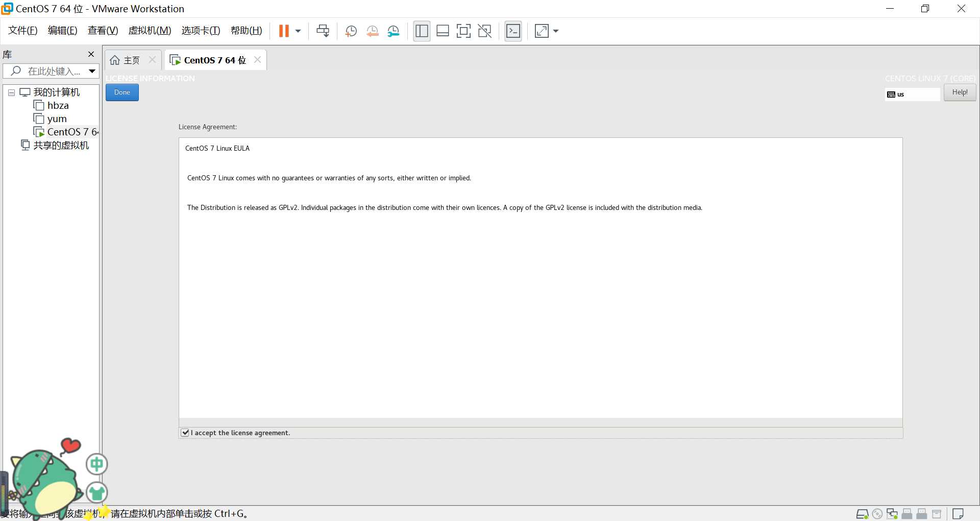Enter full screen mode icon
Image resolution: width=980 pixels, height=521 pixels.
click(463, 31)
